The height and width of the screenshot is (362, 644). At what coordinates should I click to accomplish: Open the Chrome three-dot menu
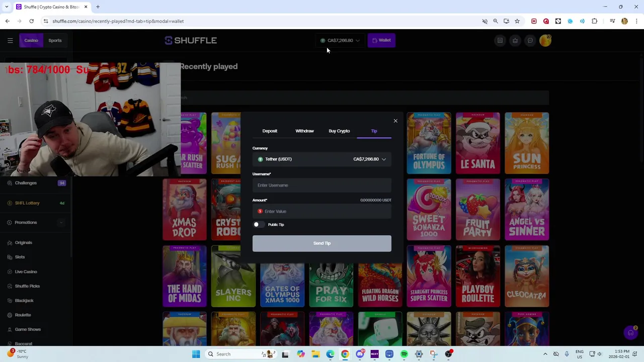[636, 21]
